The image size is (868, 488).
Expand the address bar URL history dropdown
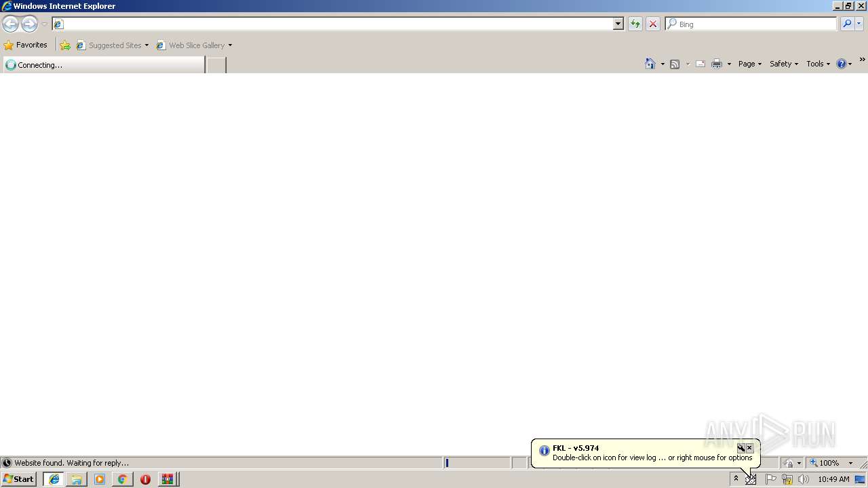[x=618, y=24]
